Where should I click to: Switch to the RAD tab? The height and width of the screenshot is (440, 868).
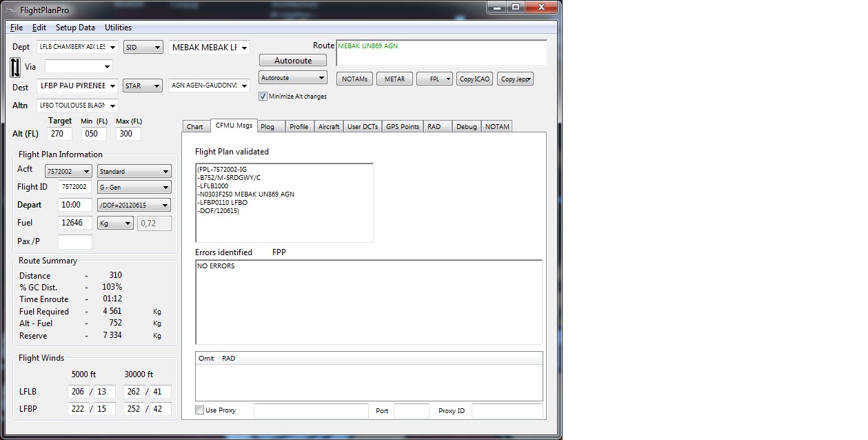(x=437, y=126)
